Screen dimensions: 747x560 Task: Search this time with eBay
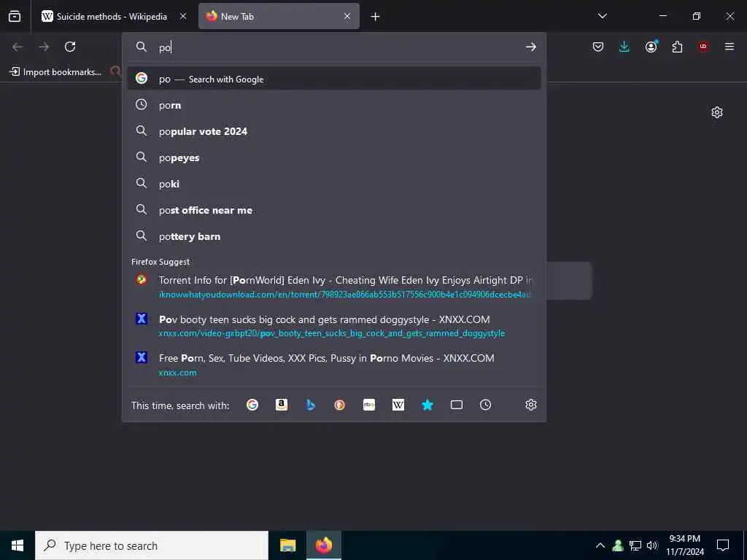point(369,405)
